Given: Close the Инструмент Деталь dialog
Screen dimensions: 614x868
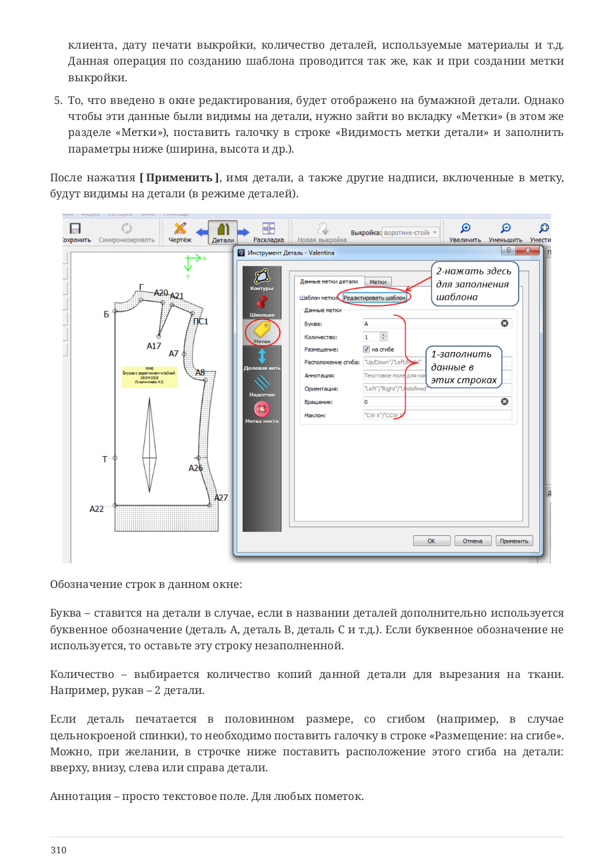Looking at the screenshot, I should click(528, 251).
